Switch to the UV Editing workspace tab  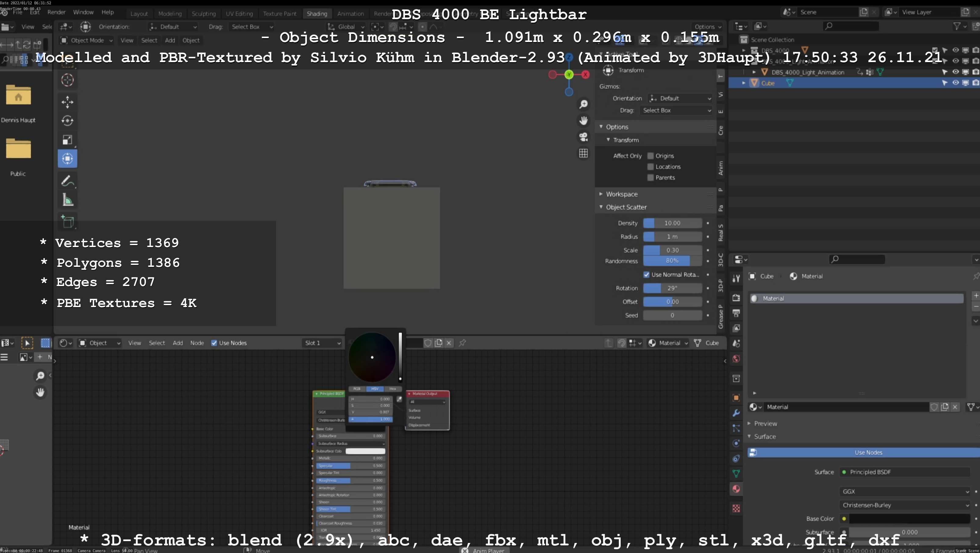[239, 14]
